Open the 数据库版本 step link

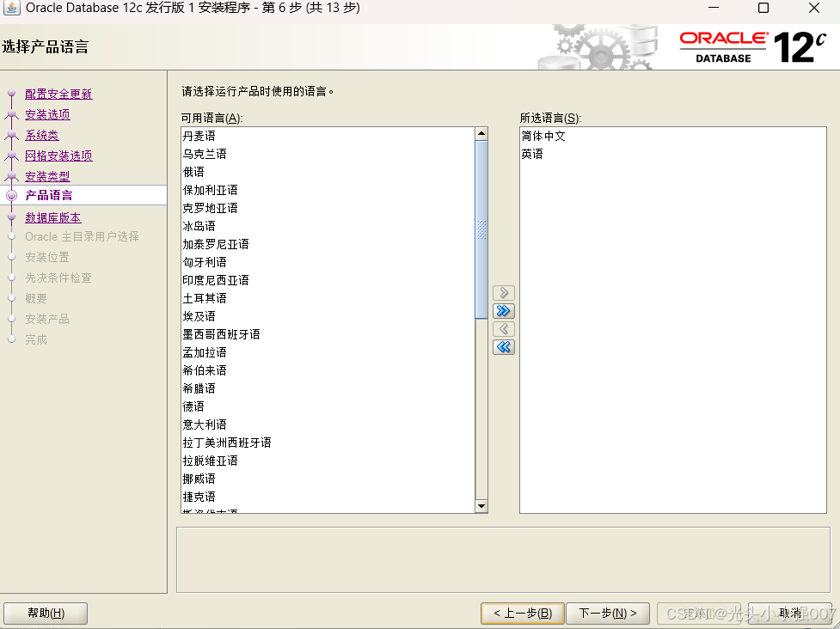click(55, 217)
